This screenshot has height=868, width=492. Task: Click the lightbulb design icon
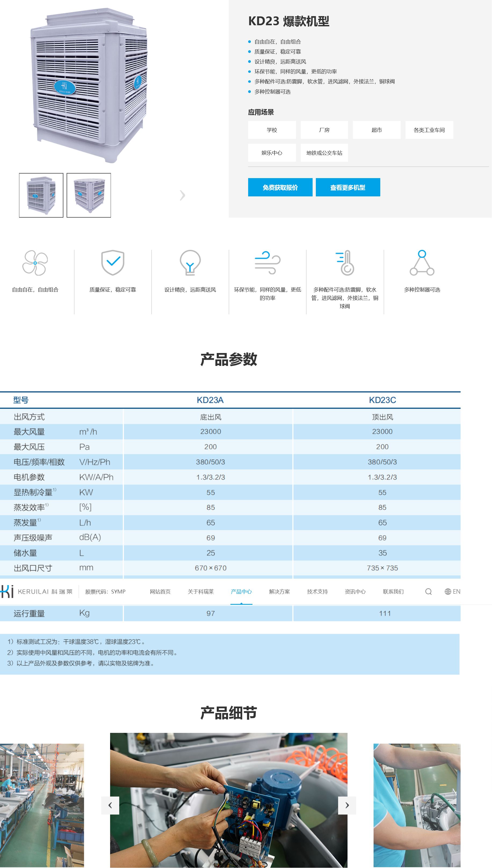click(190, 263)
